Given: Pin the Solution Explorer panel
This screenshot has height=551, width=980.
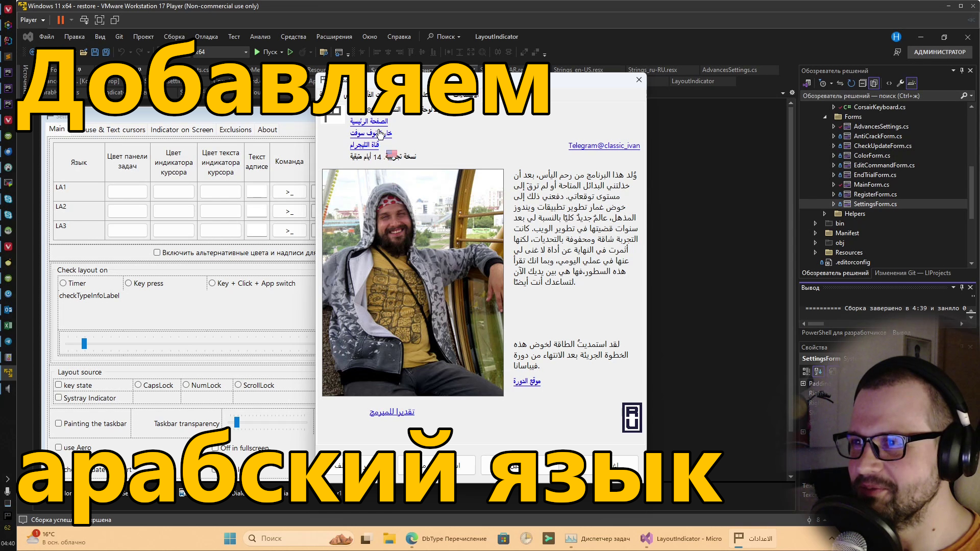Looking at the screenshot, I should point(962,70).
